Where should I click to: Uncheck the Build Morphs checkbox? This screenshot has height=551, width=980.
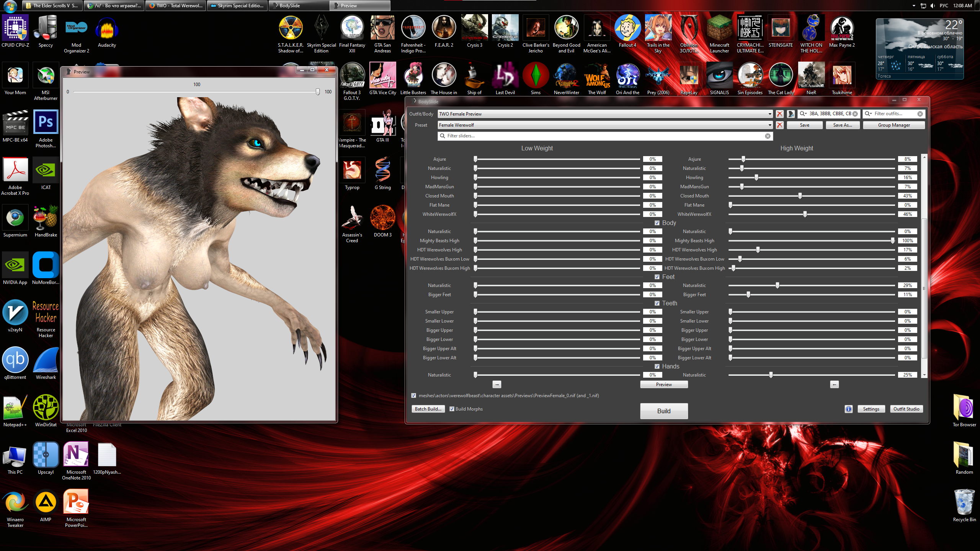pyautogui.click(x=452, y=409)
